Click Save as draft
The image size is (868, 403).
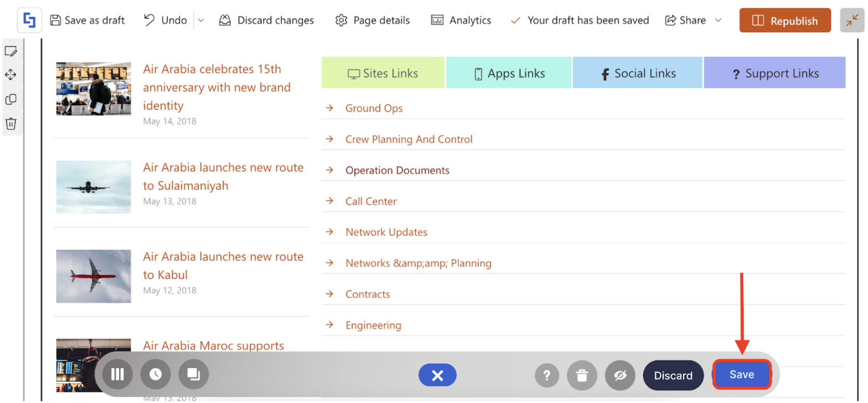tap(87, 20)
